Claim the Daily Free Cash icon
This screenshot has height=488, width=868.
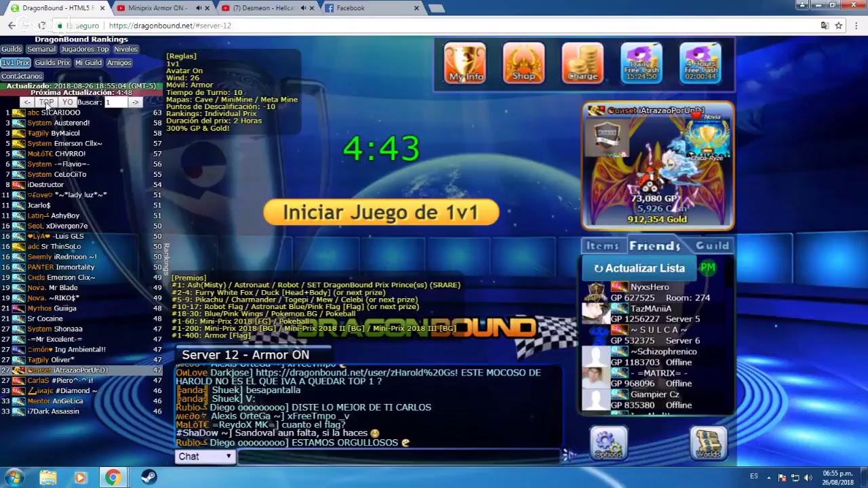pos(642,63)
